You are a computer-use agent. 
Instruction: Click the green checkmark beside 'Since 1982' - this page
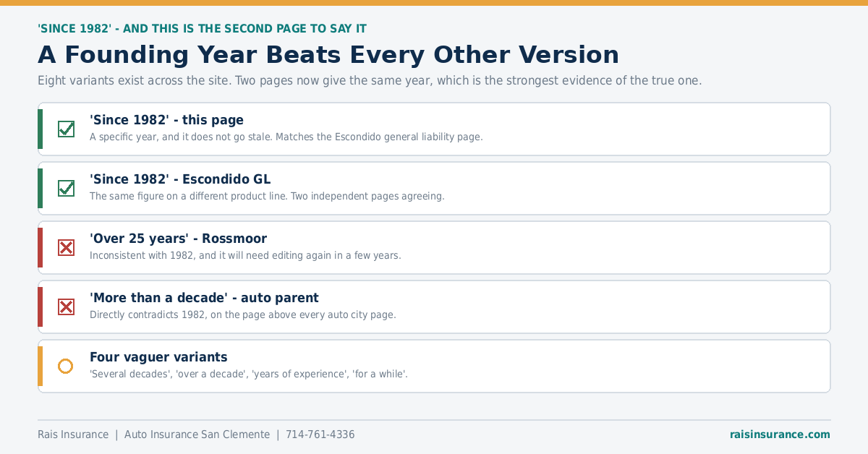point(66,129)
